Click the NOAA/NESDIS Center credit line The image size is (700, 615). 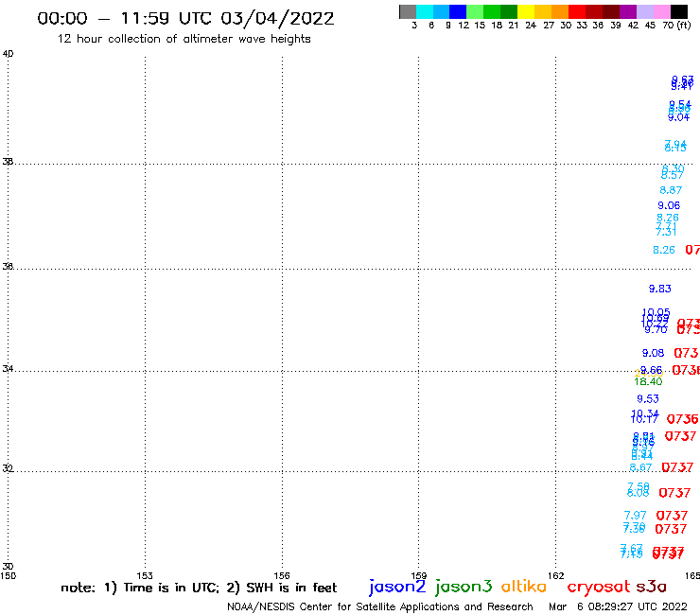pos(380,606)
